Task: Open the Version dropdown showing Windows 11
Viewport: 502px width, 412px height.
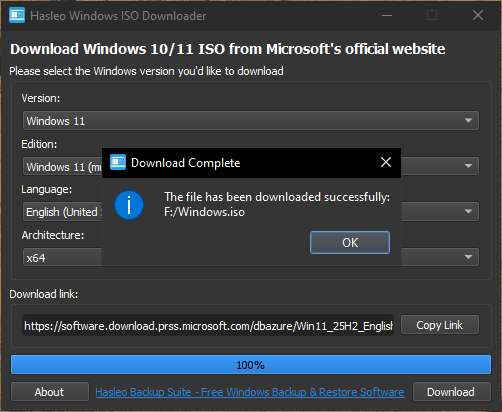Action: (x=251, y=121)
